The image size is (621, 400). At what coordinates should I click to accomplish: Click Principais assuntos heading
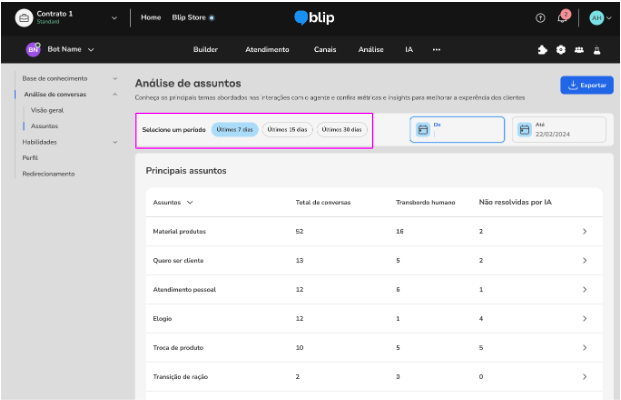[x=186, y=171]
